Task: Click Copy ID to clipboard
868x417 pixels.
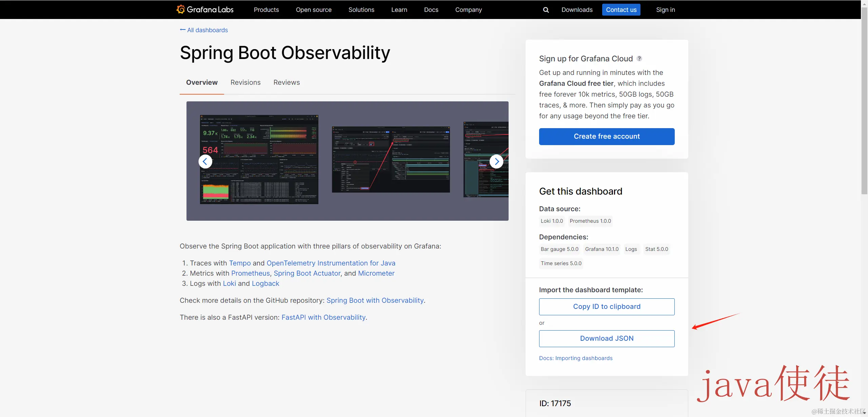Action: (607, 307)
